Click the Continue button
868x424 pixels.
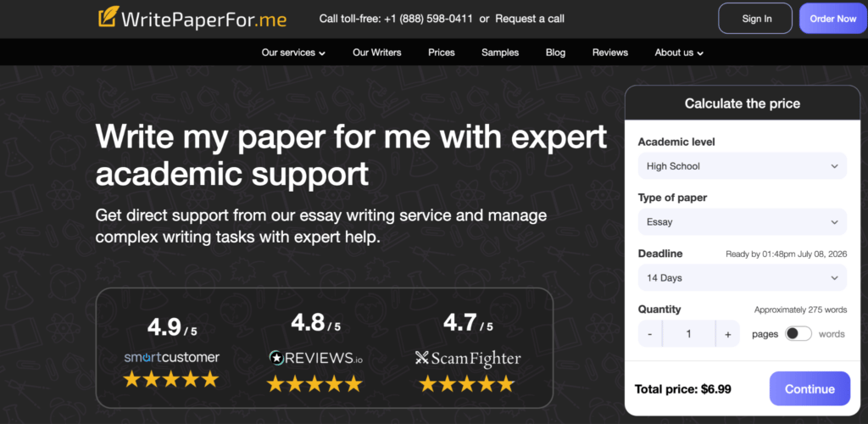(810, 388)
